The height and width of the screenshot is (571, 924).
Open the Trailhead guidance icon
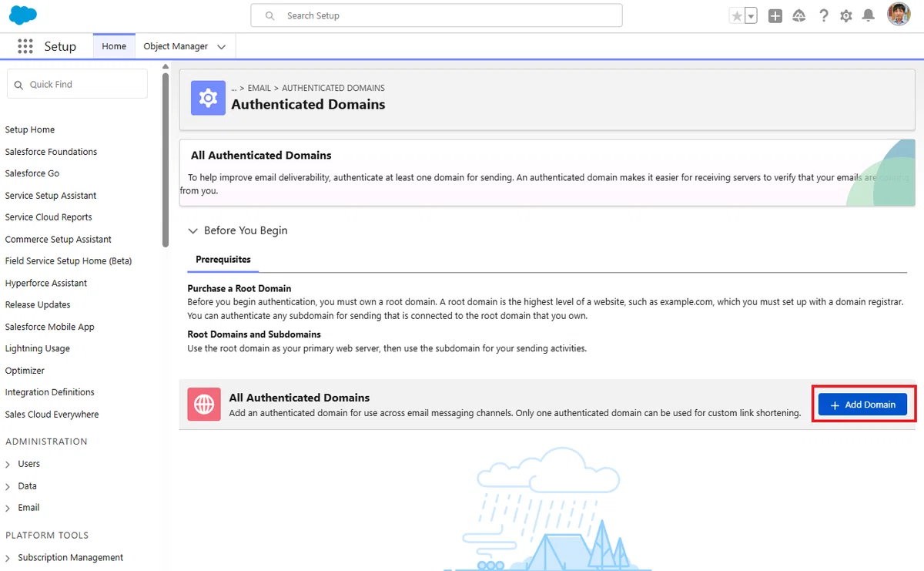click(x=799, y=15)
